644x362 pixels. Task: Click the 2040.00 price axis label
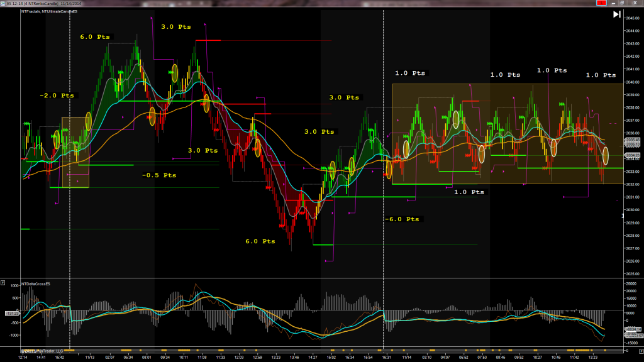633,82
